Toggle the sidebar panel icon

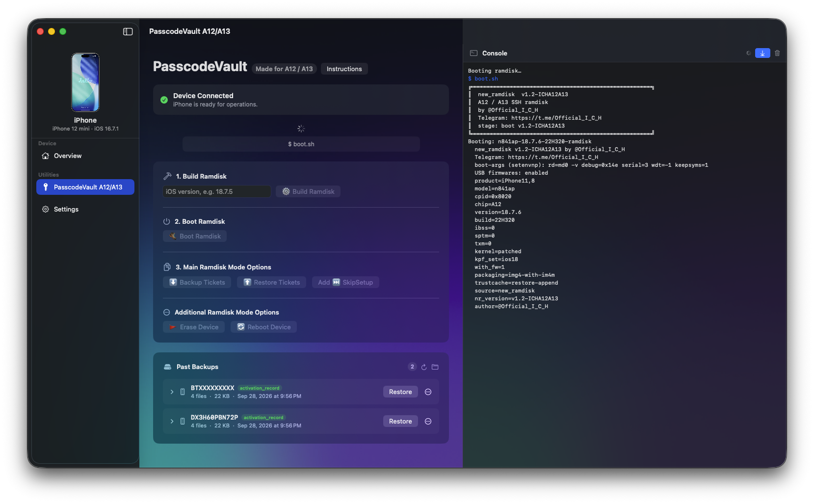point(128,31)
